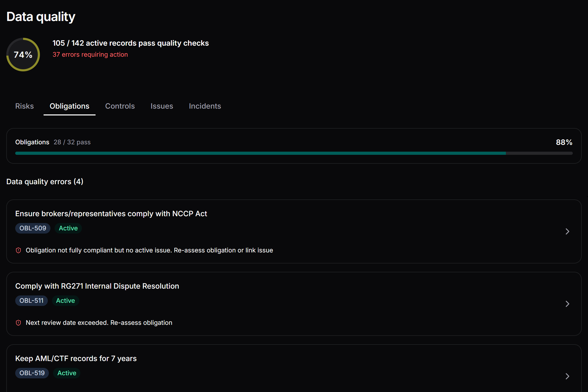The width and height of the screenshot is (588, 392).
Task: Click the '88%' obligations percentage
Action: click(x=564, y=142)
